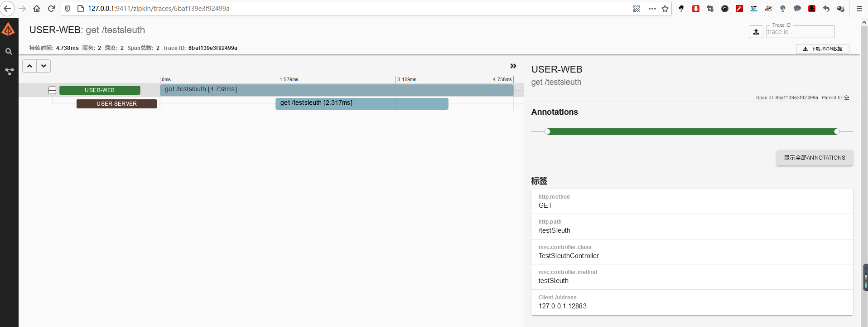This screenshot has width=868, height=327.
Task: Bookmark this page with star icon
Action: point(665,9)
